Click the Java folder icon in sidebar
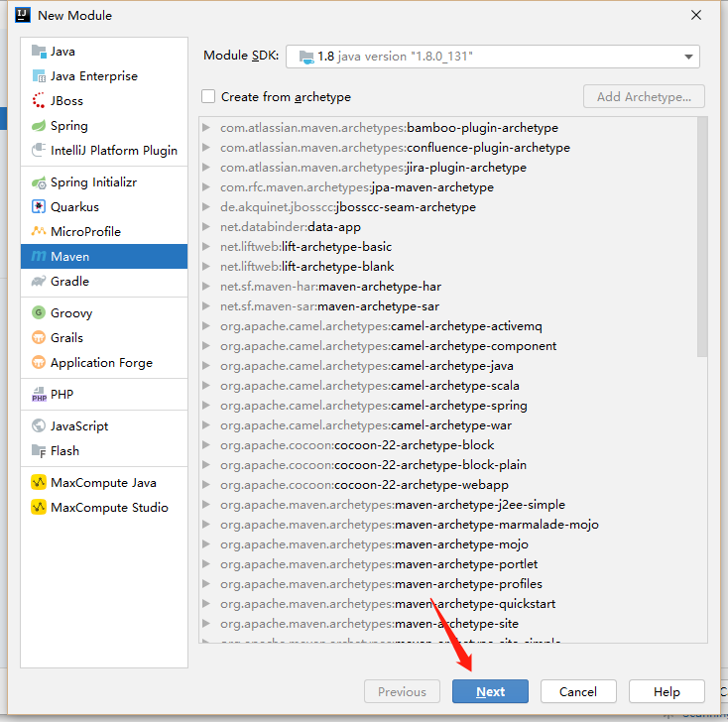728x722 pixels. pos(39,51)
